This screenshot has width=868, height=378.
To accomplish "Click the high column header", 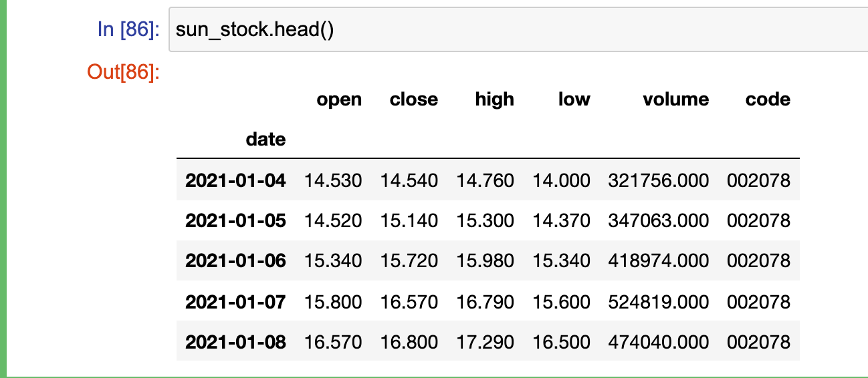I will click(x=495, y=100).
